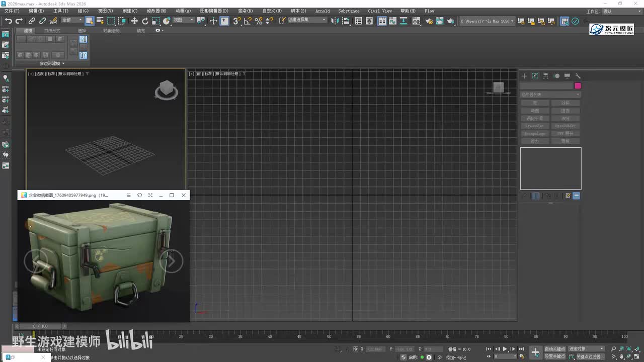644x362 pixels.
Task: Open the Hierarchy tab in command panel
Action: (545, 76)
